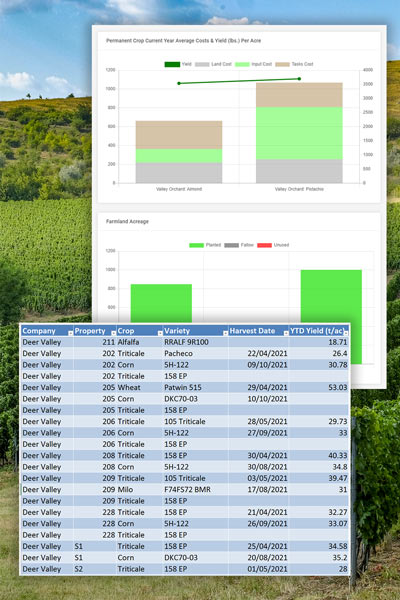
Task: Click the Almond bar's gray Land Cost segment
Action: click(179, 173)
